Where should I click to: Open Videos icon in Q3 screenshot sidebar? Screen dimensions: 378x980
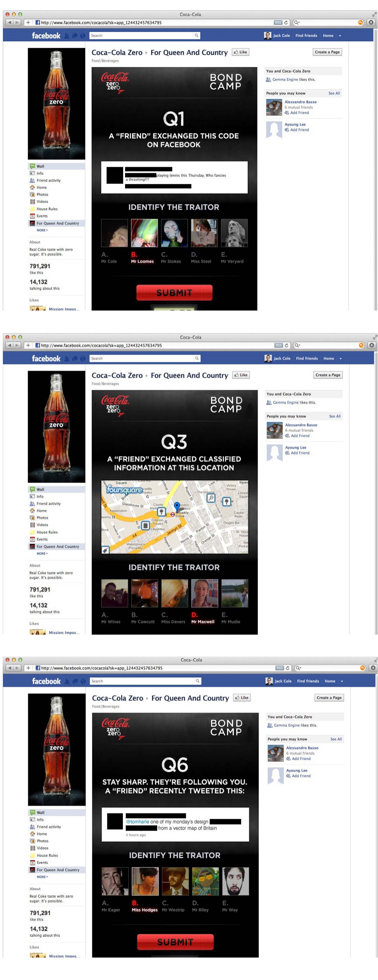(32, 525)
